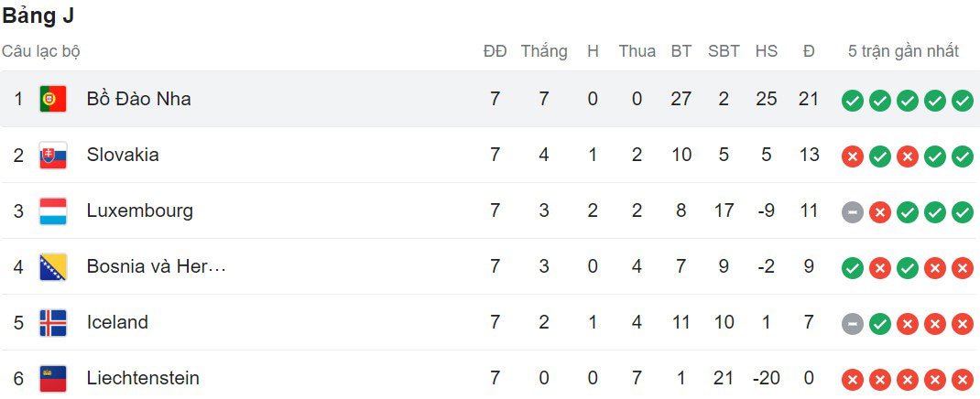
Task: Click Bosnia and Herzegovina flag icon
Action: 52,266
